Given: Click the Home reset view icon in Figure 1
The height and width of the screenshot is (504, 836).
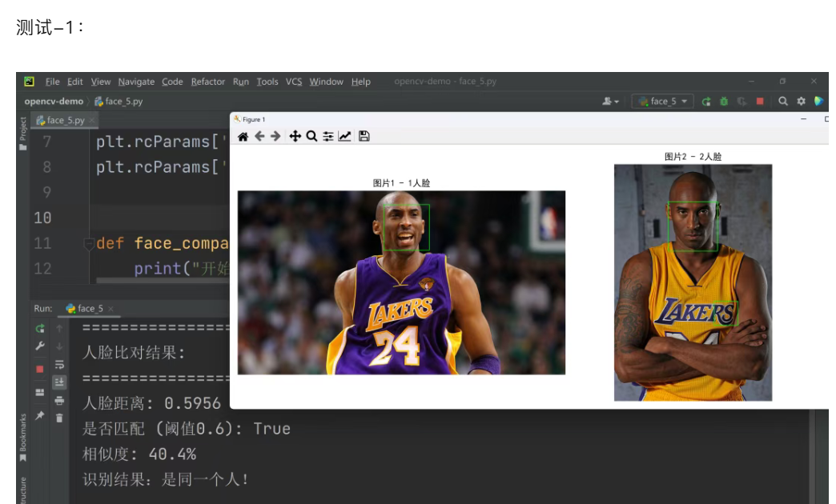Looking at the screenshot, I should point(243,136).
